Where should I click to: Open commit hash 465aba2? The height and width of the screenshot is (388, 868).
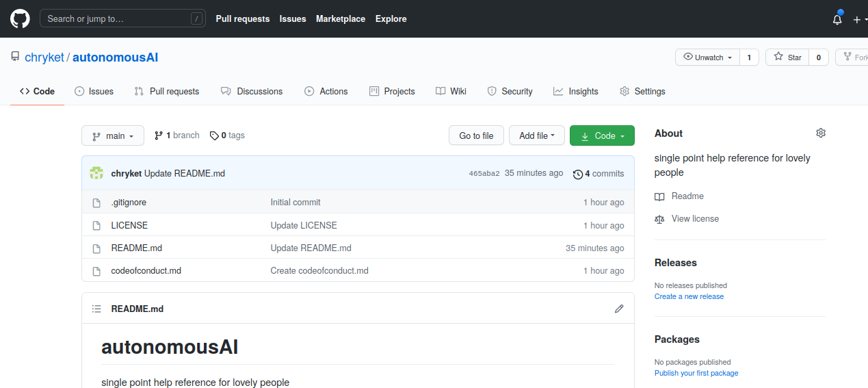[484, 174]
